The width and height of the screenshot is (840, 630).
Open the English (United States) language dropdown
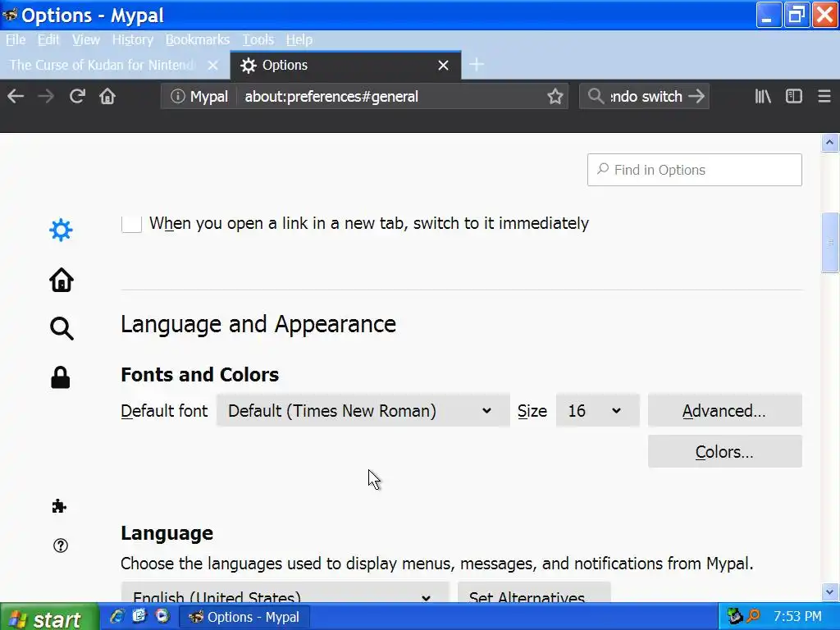point(285,592)
